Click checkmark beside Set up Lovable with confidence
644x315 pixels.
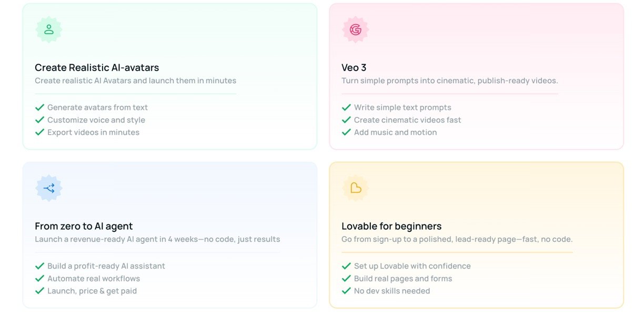click(346, 266)
